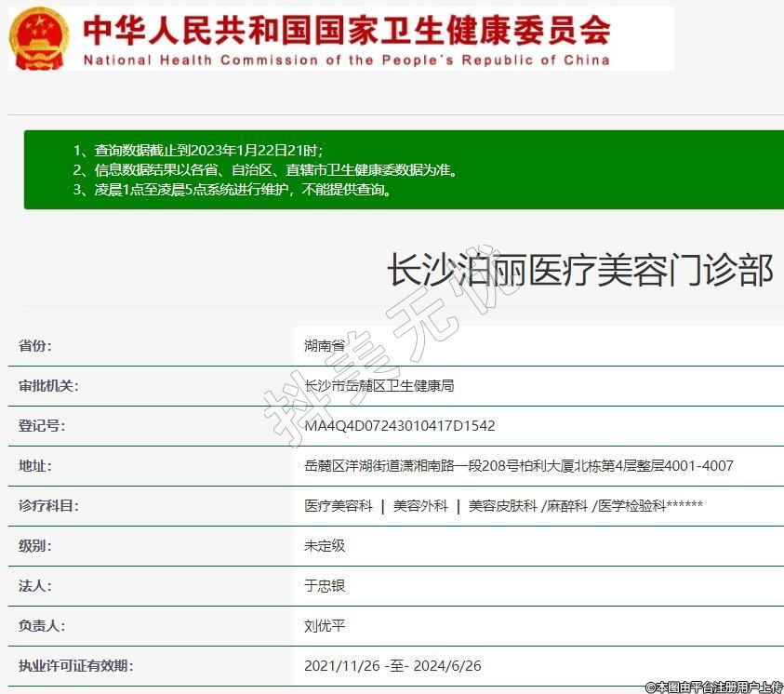The width and height of the screenshot is (784, 694).
Task: Click the third notice about 凌晨 system maintenance
Action: (232, 190)
